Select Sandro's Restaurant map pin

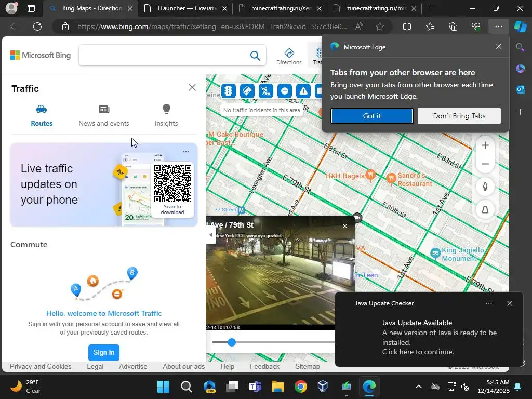(391, 179)
